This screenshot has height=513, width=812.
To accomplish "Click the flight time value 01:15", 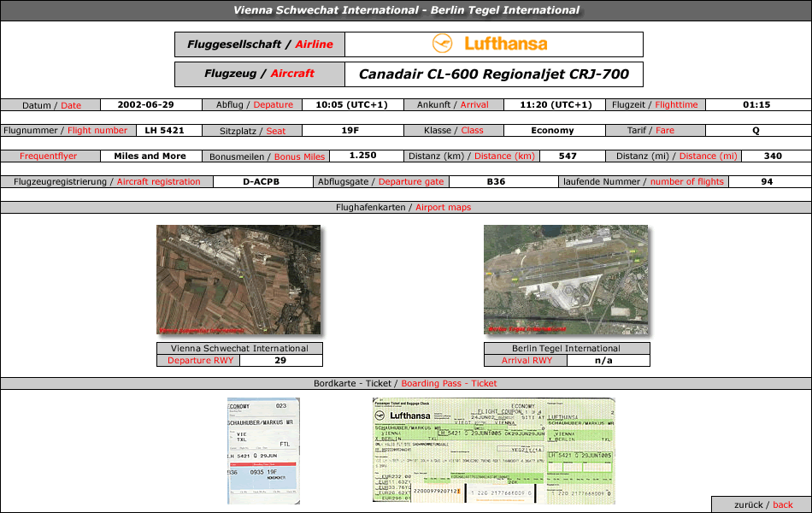I will [756, 104].
